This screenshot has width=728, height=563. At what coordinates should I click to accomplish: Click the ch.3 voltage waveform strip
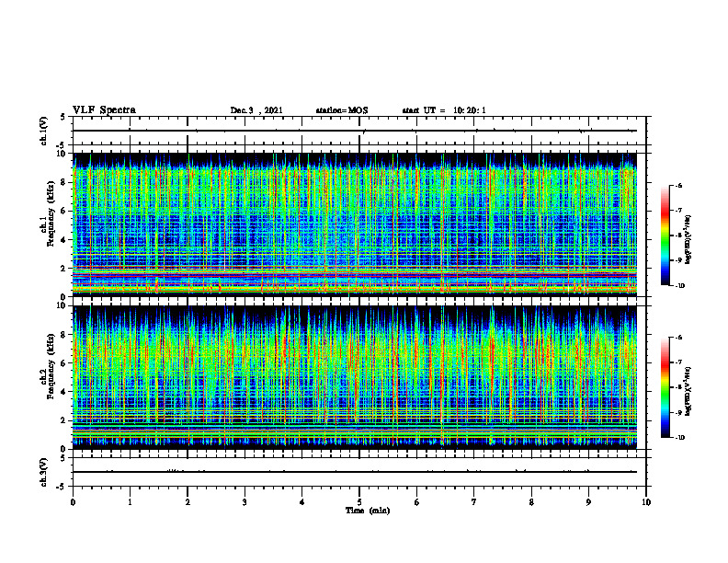359,472
